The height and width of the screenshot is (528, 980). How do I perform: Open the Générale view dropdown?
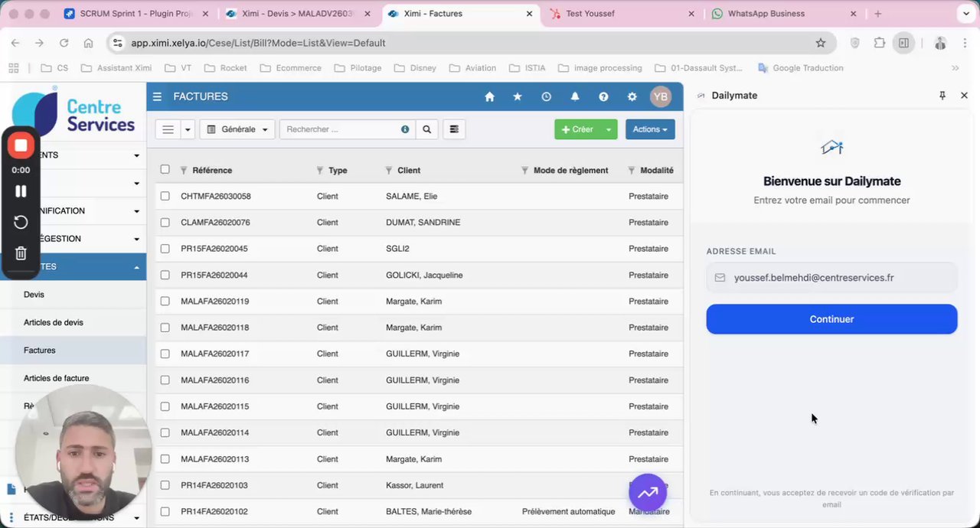pyautogui.click(x=237, y=129)
